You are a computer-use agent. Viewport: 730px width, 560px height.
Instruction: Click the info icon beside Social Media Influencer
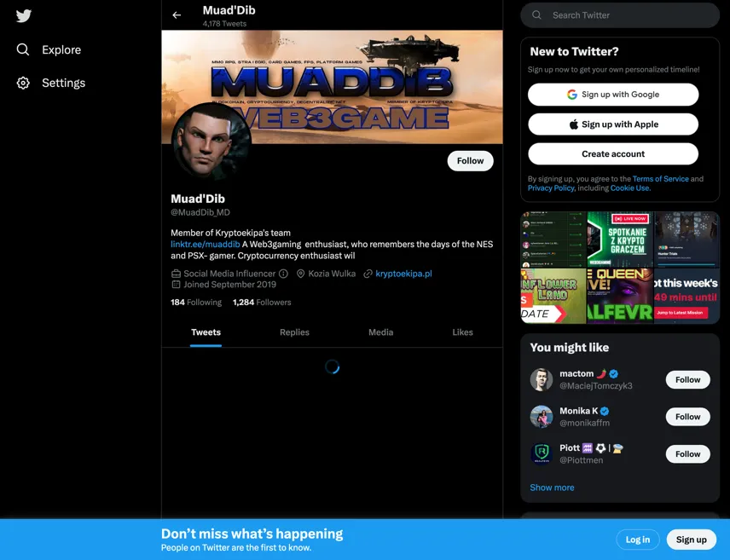[283, 274]
